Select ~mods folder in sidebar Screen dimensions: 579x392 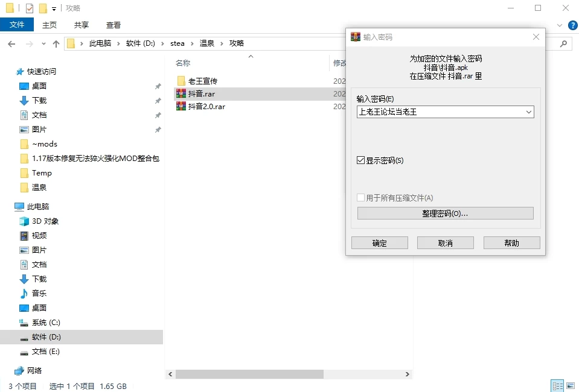tap(44, 144)
